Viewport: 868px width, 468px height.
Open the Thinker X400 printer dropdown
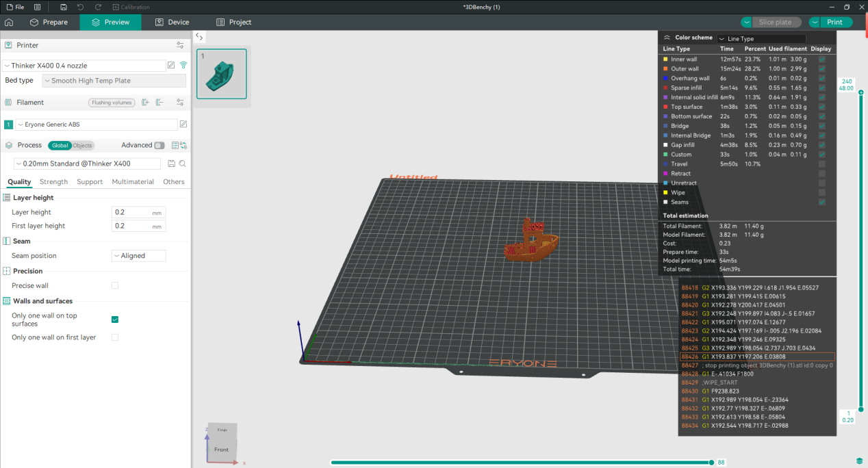(84, 66)
